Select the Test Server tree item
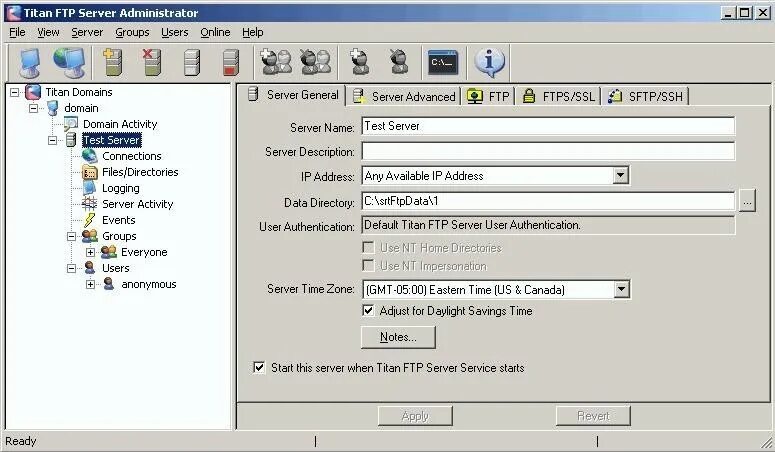The height and width of the screenshot is (452, 775). click(x=112, y=140)
